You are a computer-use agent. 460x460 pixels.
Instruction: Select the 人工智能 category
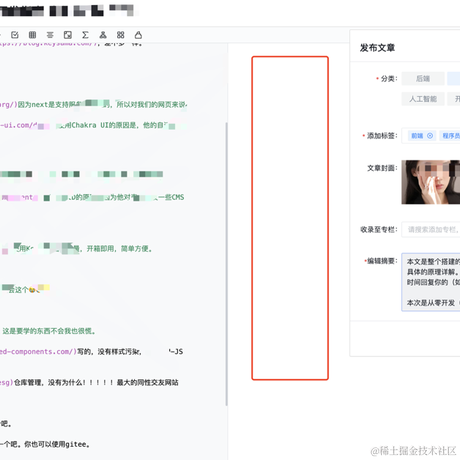tap(423, 99)
